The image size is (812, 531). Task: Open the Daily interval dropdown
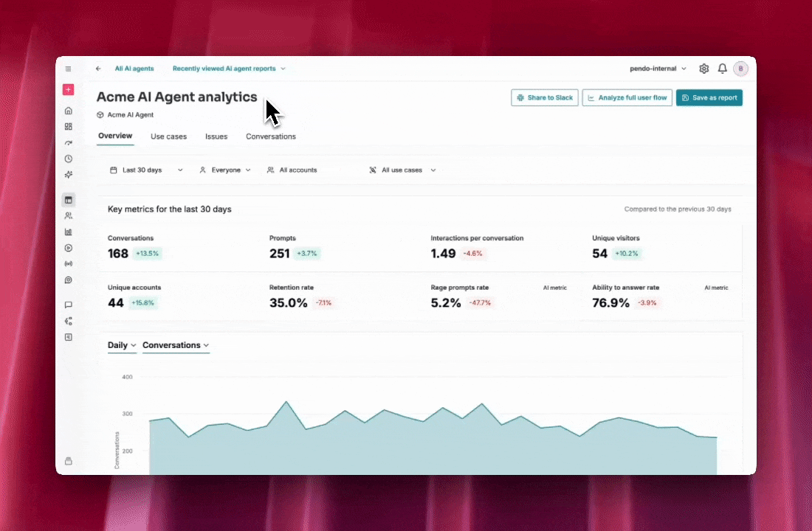[x=122, y=345]
